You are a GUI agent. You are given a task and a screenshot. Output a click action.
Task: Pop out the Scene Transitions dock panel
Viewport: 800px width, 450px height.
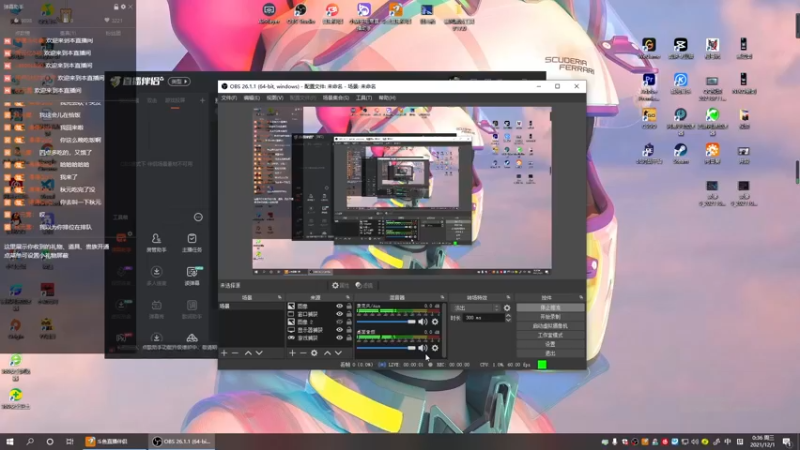point(508,297)
